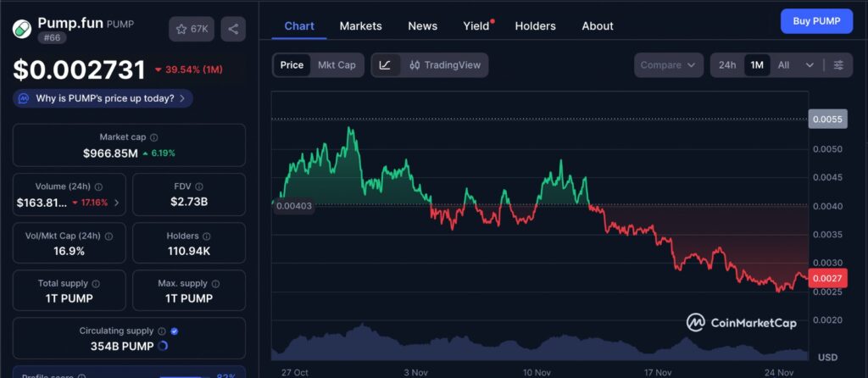
Task: Select the line chart icon
Action: click(x=386, y=64)
